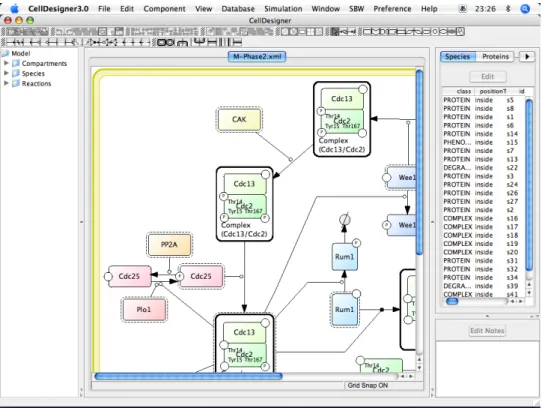Open the Component menu
This screenshot has height=408, width=542.
point(164,9)
